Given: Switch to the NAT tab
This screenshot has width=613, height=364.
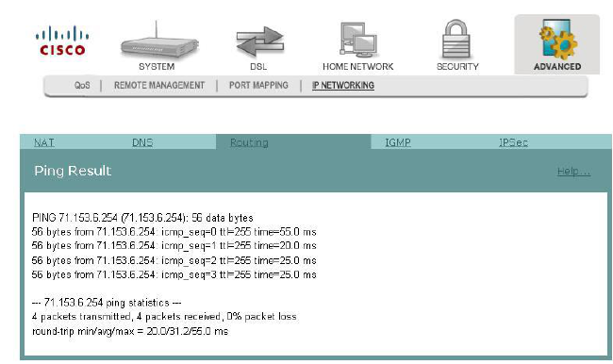Looking at the screenshot, I should pos(44,142).
